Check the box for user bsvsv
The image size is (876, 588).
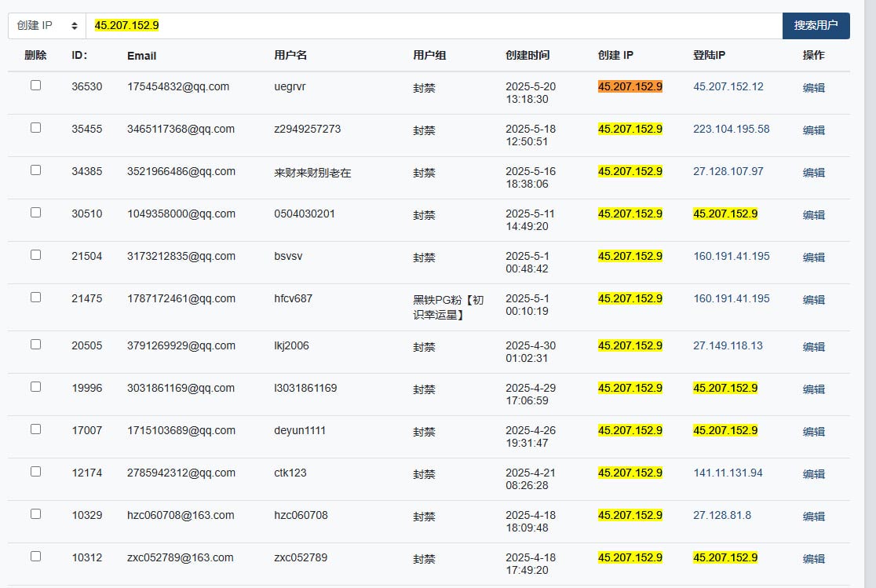[x=36, y=255]
